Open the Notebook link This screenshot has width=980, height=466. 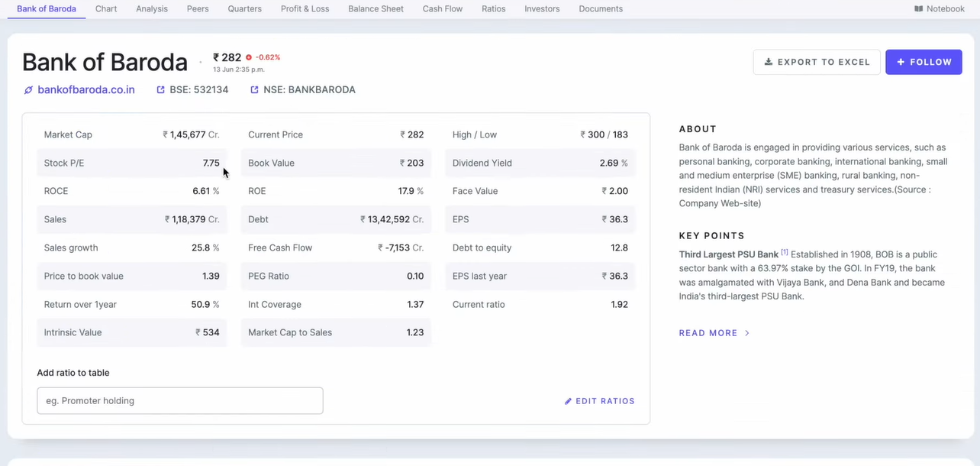(940, 9)
